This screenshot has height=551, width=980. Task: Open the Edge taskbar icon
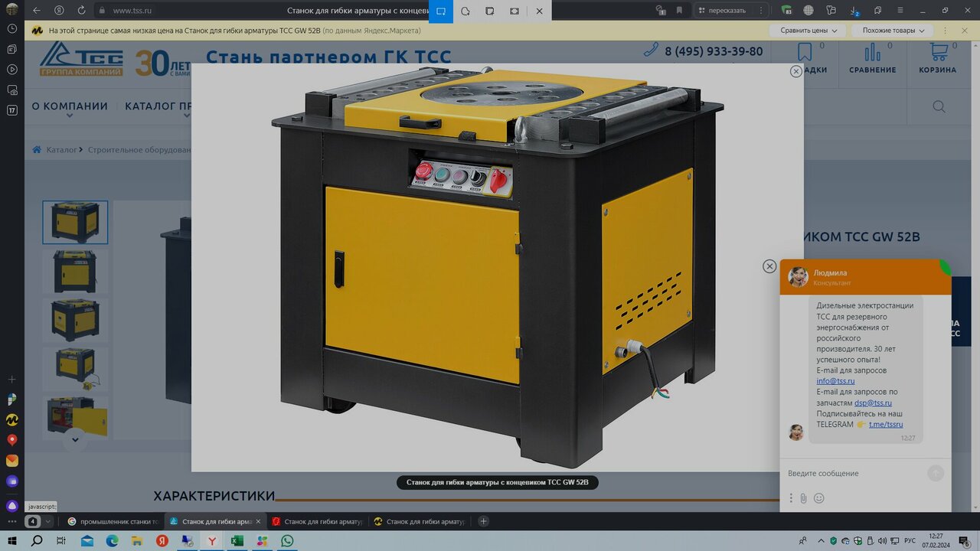point(112,541)
